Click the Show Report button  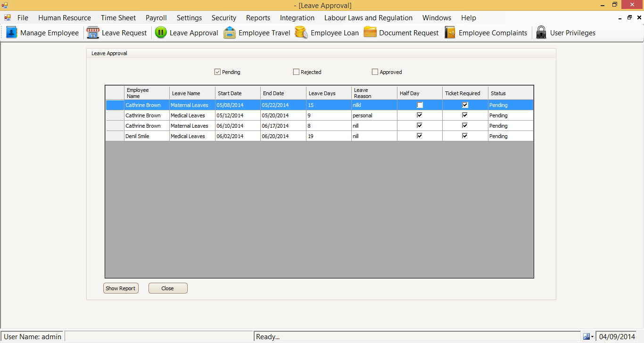121,288
